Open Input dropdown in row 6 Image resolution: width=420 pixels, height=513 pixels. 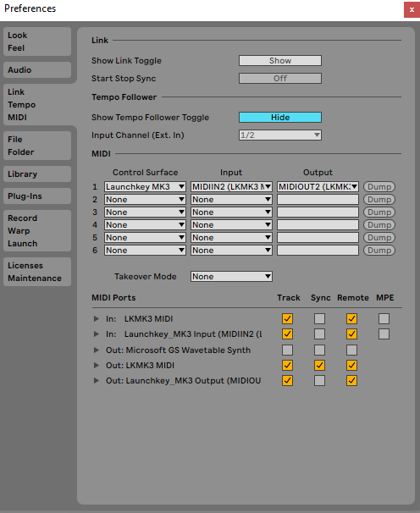click(x=231, y=251)
